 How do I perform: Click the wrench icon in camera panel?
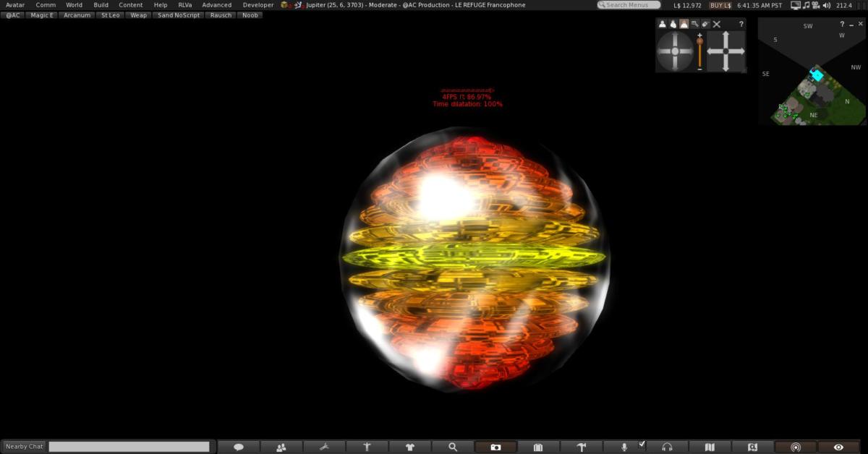694,24
